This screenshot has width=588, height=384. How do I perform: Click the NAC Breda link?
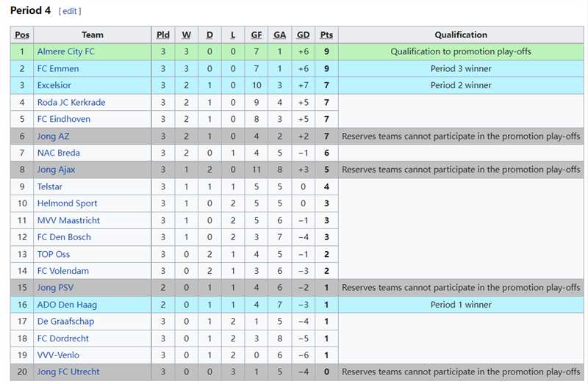click(x=59, y=153)
